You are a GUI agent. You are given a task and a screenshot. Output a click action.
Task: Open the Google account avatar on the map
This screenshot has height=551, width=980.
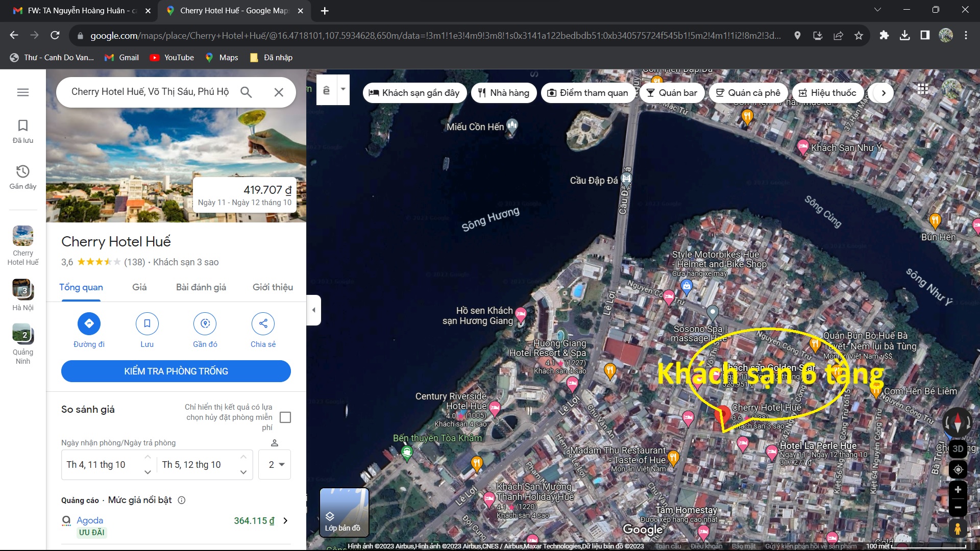point(951,89)
